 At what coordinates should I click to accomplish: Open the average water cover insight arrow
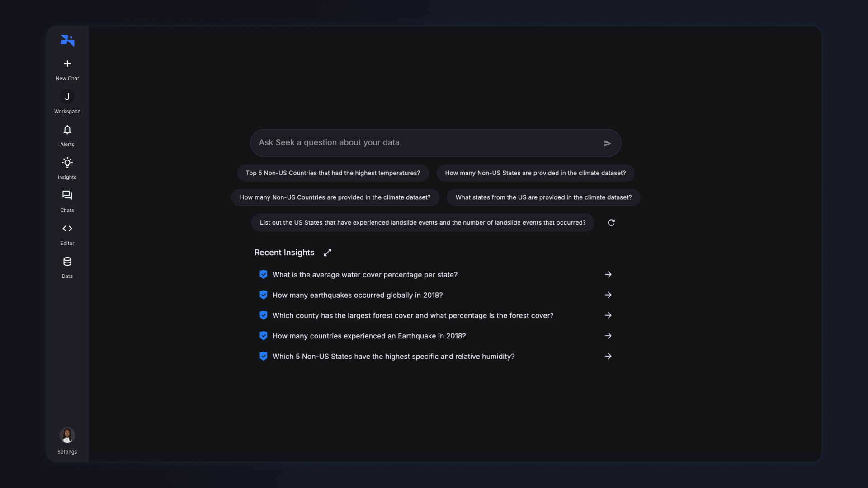click(x=608, y=275)
